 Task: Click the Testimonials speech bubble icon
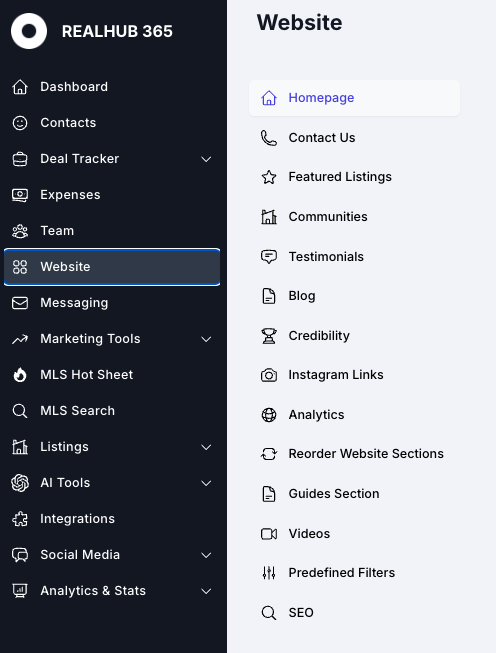tap(269, 257)
